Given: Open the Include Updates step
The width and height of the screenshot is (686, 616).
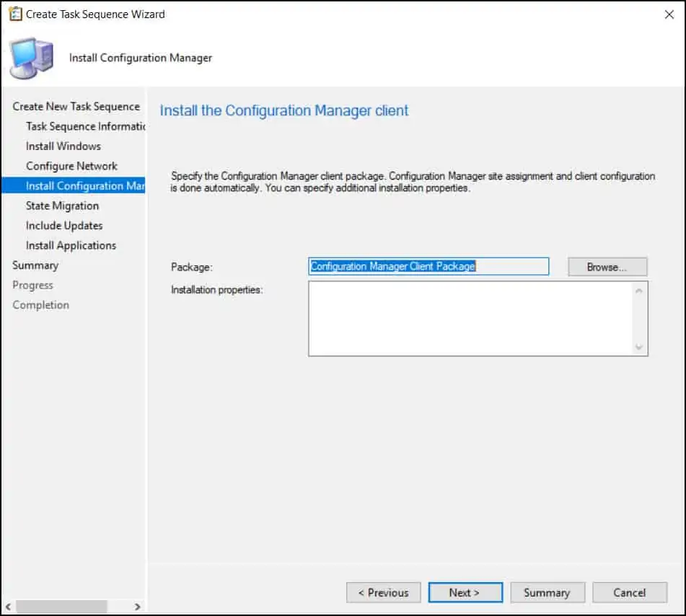Looking at the screenshot, I should (x=64, y=226).
